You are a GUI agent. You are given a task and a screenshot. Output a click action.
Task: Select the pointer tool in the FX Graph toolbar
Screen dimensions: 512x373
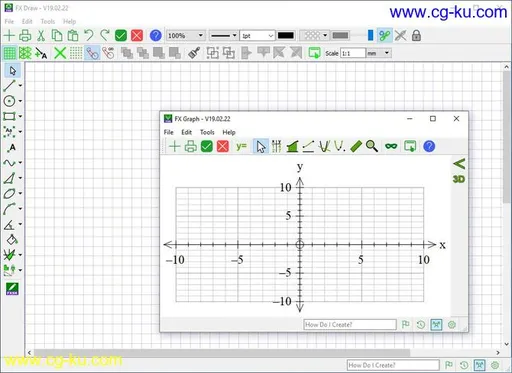260,146
